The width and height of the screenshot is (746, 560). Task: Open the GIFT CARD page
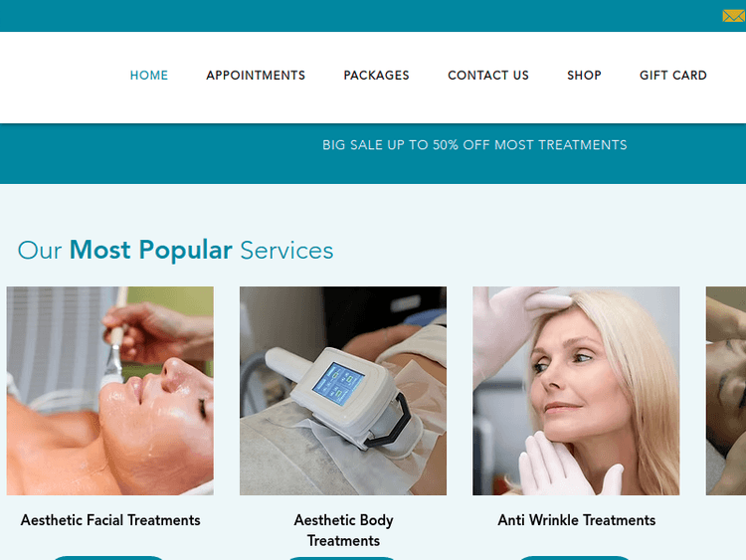click(x=673, y=76)
